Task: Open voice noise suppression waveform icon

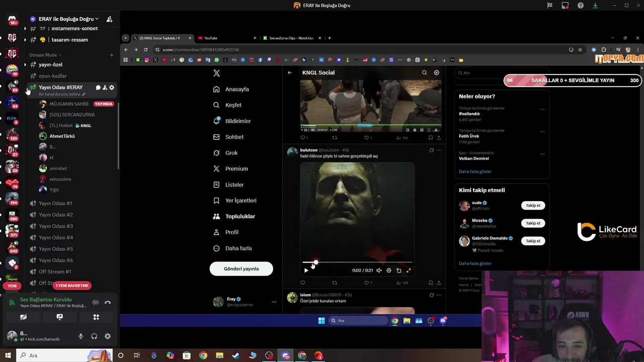Action: [95, 303]
